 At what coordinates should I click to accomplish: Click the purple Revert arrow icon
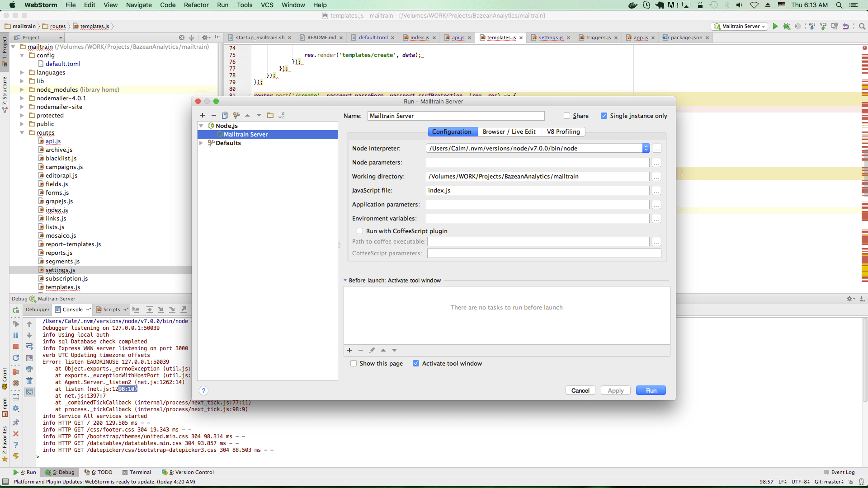[846, 26]
